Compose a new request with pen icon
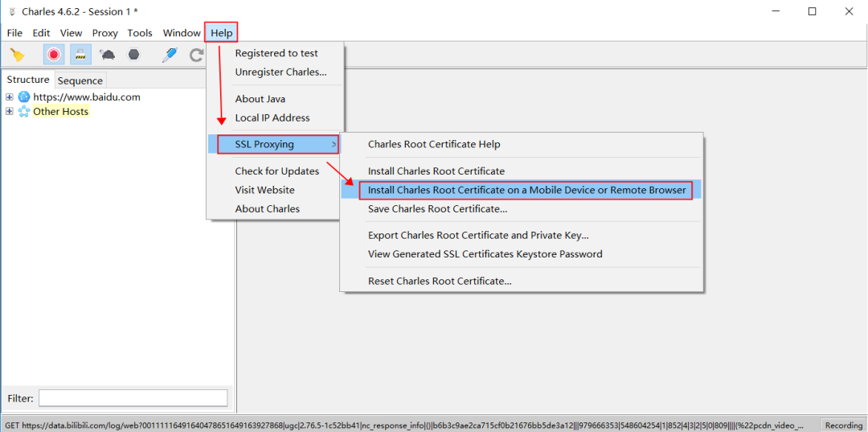 click(x=170, y=55)
